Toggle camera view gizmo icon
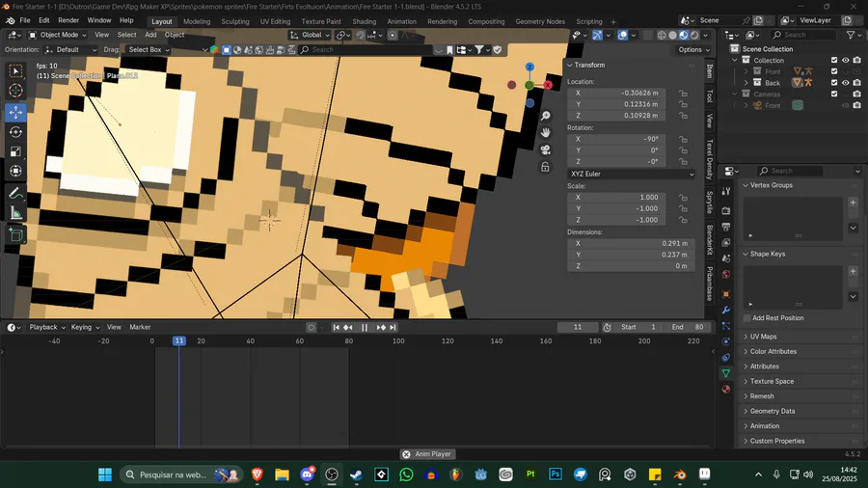The height and width of the screenshot is (488, 868). pyautogui.click(x=545, y=149)
